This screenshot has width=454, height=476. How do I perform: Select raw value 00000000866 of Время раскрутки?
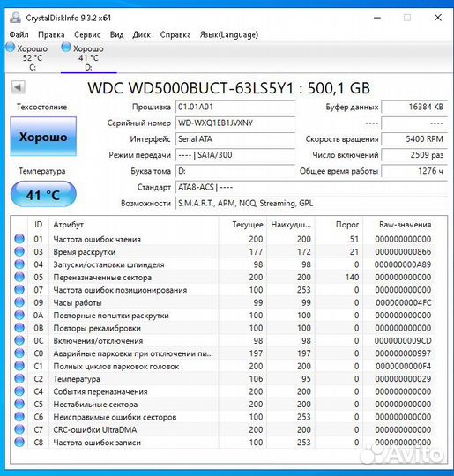(403, 251)
